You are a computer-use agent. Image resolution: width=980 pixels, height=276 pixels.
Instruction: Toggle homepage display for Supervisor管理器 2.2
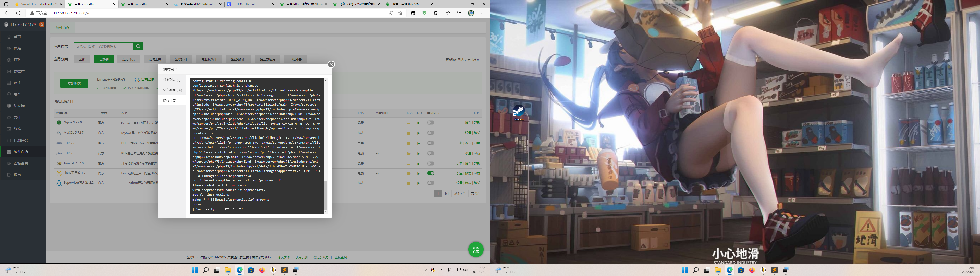click(x=431, y=183)
